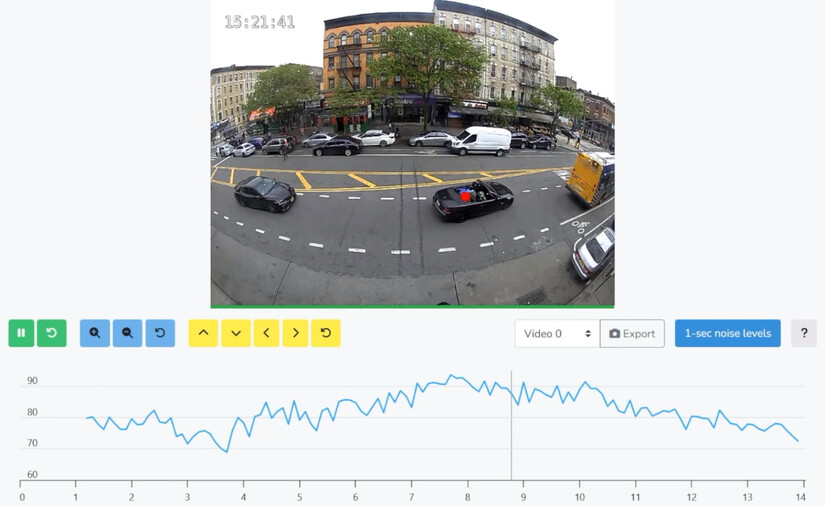Pan view left with the yellow arrow
Screen dimensions: 825x506
coord(266,333)
